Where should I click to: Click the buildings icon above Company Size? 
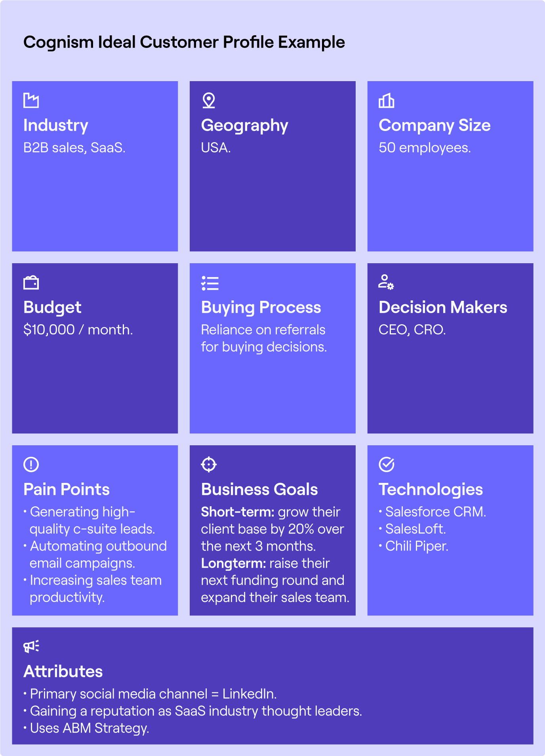click(386, 101)
